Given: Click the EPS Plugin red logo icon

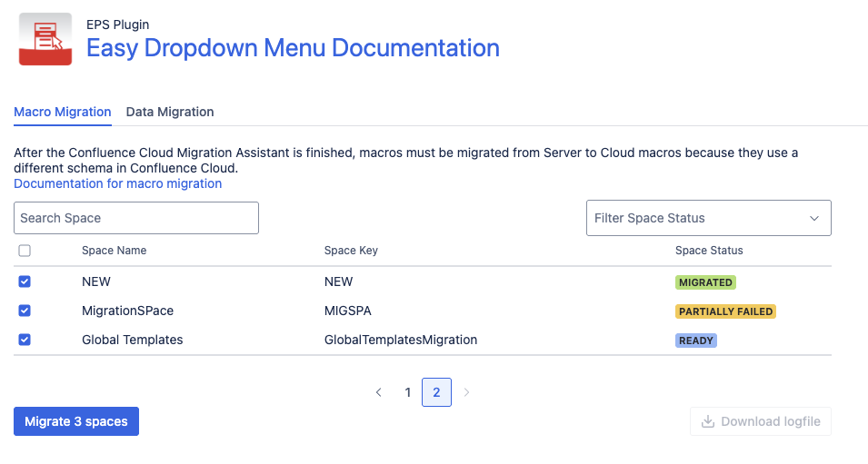Looking at the screenshot, I should [45, 39].
